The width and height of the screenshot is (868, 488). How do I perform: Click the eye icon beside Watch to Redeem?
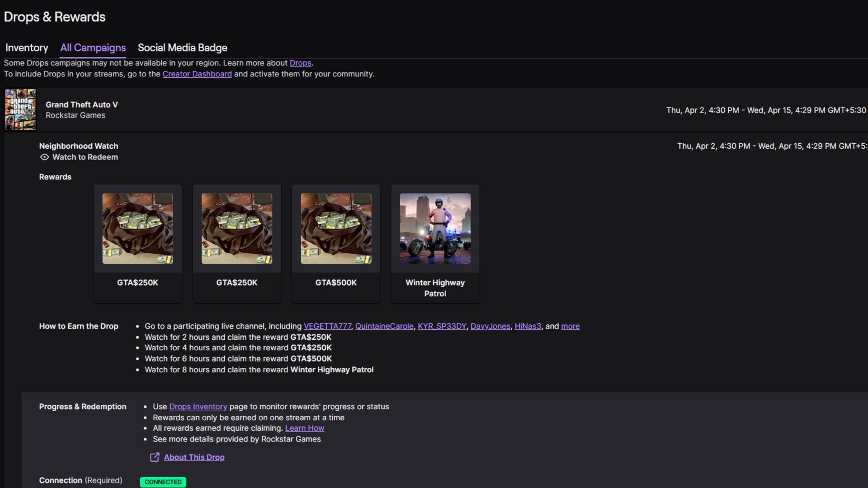pos(44,157)
